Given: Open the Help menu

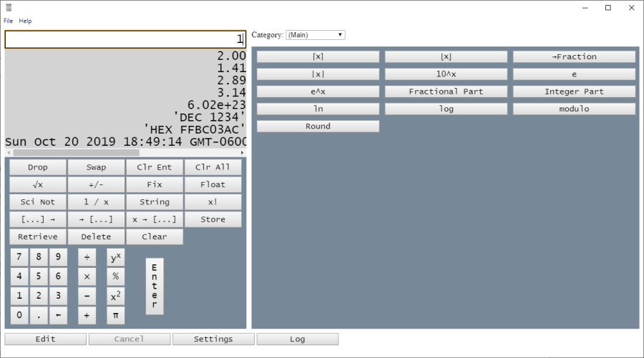Looking at the screenshot, I should tap(25, 21).
